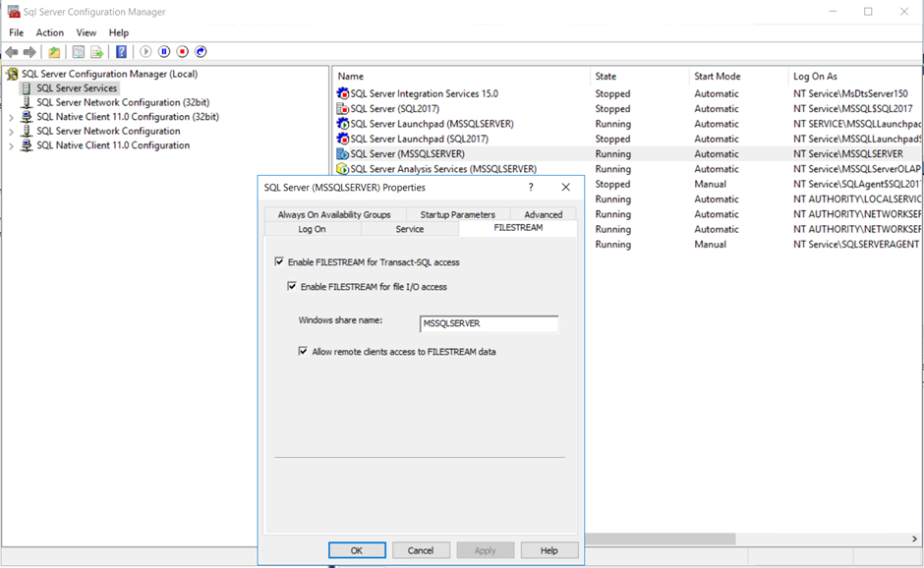This screenshot has width=924, height=568.
Task: Click the NT Service\MSSQL$SQL2017 log on cell
Action: [x=852, y=109]
